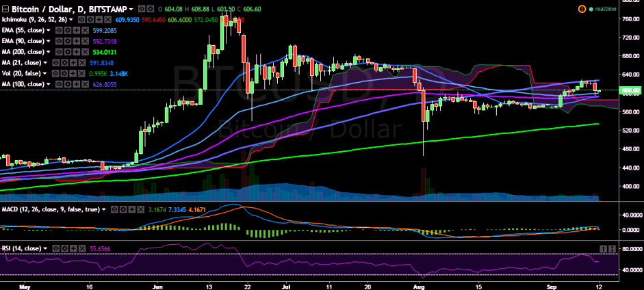Remove the Ichimoku indicator with its X icon

[108, 20]
